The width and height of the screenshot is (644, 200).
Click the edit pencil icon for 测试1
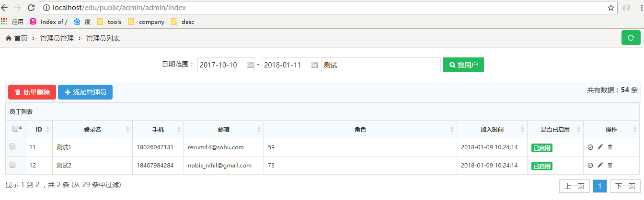pyautogui.click(x=600, y=147)
